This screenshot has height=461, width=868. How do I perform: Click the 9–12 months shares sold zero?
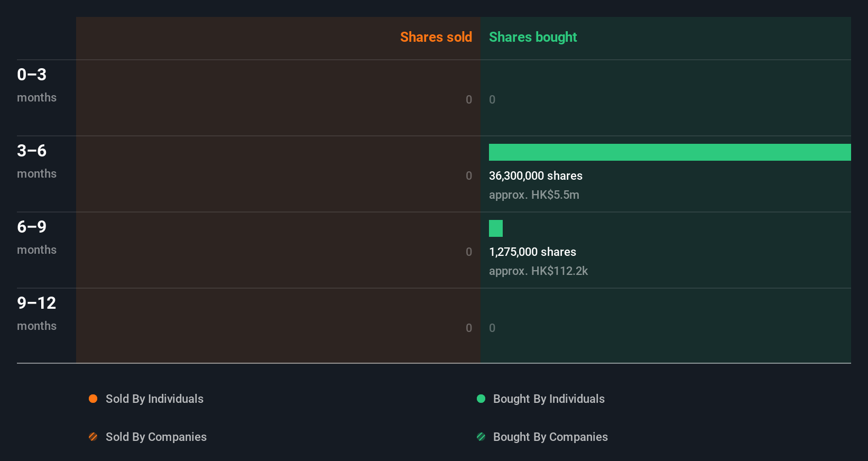tap(469, 328)
